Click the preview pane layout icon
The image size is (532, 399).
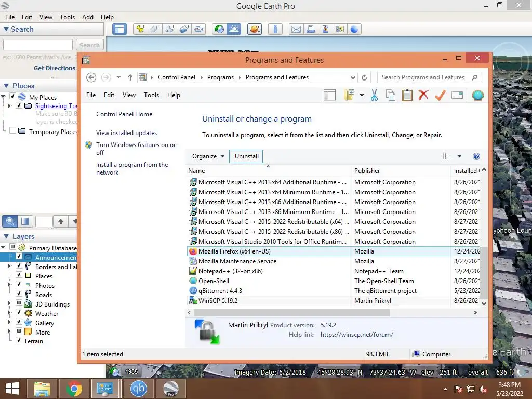coord(329,96)
